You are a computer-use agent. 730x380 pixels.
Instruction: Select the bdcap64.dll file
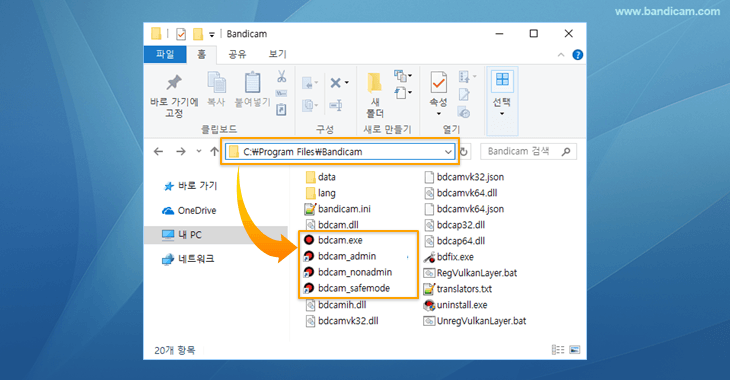(454, 241)
